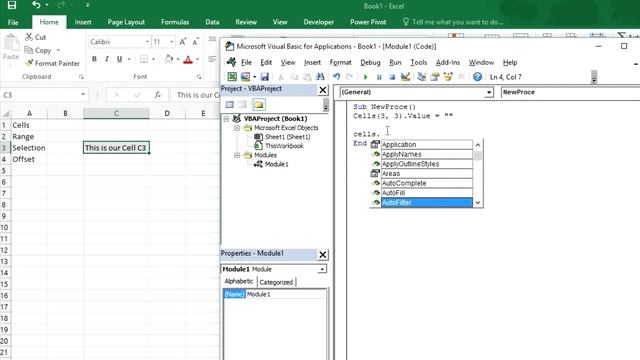Open the Copy dropdown arrow in Excel
This screenshot has width=640, height=360.
(x=58, y=50)
